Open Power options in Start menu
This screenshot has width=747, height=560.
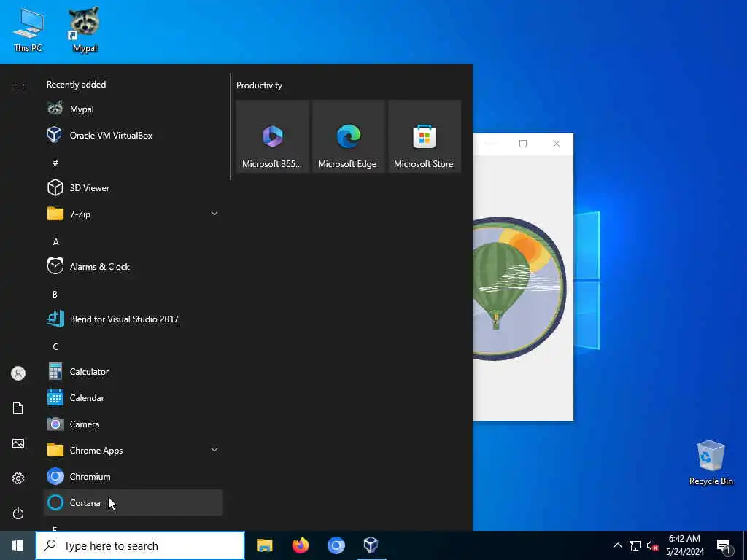click(x=18, y=513)
